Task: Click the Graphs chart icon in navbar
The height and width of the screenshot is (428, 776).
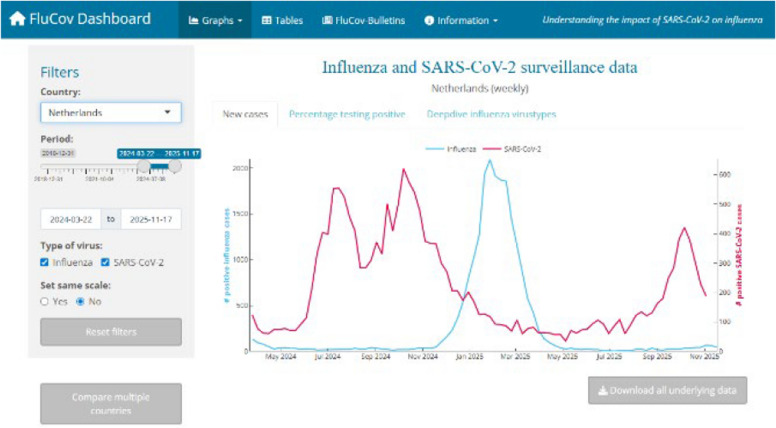Action: pyautogui.click(x=194, y=20)
